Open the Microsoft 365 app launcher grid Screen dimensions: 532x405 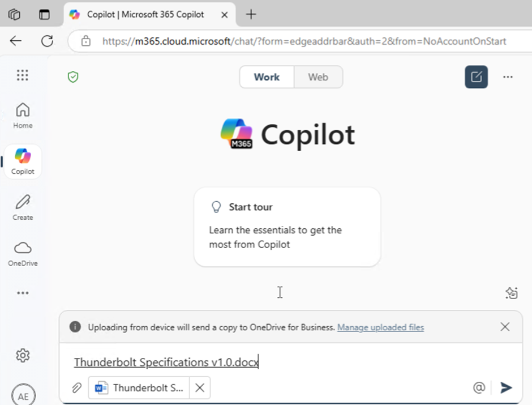(x=23, y=75)
